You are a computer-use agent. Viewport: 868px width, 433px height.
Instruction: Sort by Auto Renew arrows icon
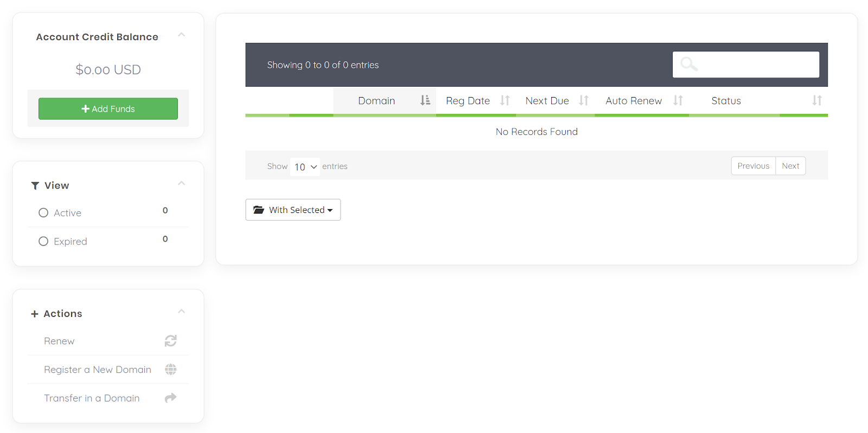(678, 100)
